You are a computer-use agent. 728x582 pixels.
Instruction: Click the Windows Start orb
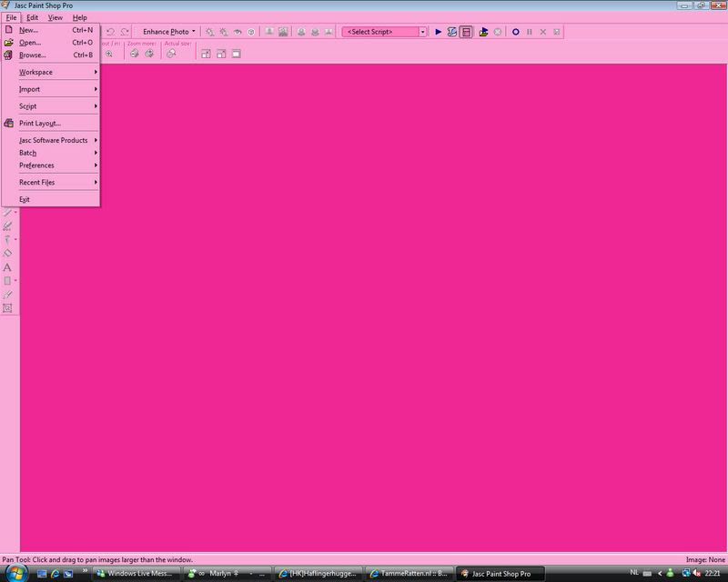pyautogui.click(x=15, y=573)
